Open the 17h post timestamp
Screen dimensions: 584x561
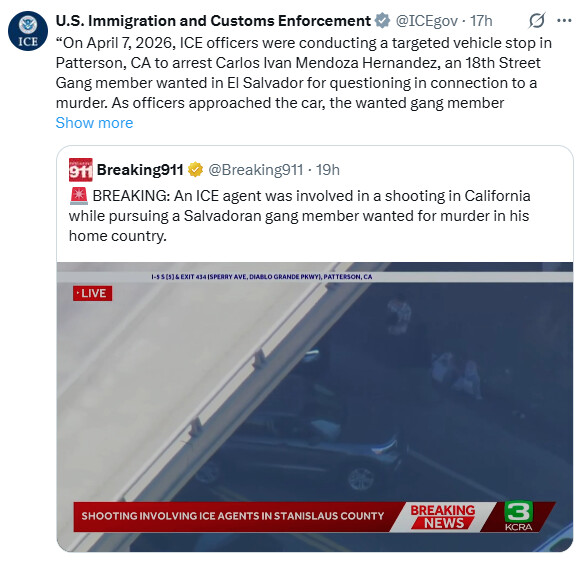[481, 21]
